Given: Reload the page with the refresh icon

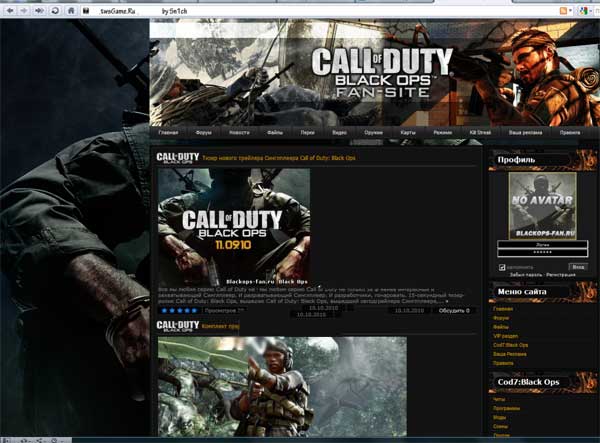Looking at the screenshot, I should [x=55, y=11].
